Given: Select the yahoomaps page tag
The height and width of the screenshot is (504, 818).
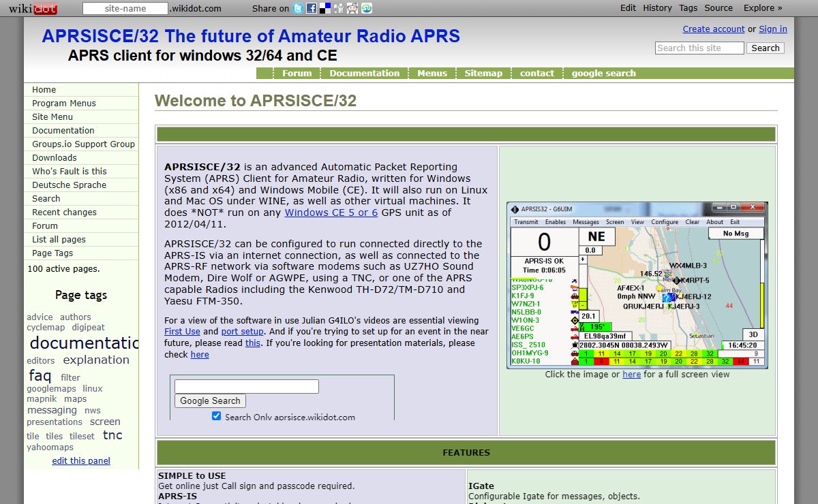Looking at the screenshot, I should coord(50,447).
